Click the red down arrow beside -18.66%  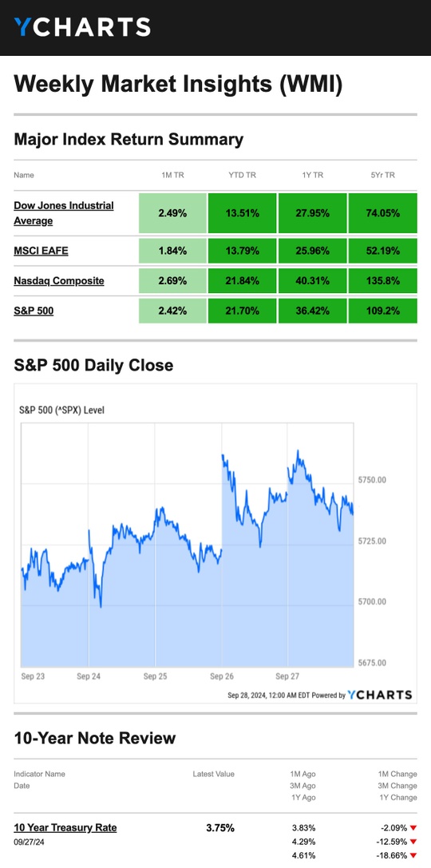[x=413, y=856]
